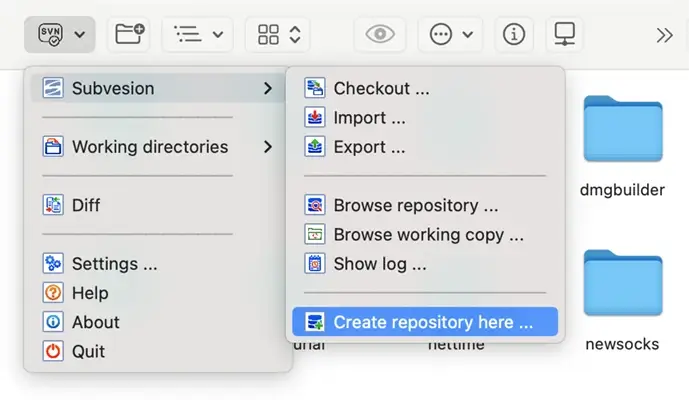
Task: Expand the action menu dropdown chevron
Action: [x=468, y=34]
